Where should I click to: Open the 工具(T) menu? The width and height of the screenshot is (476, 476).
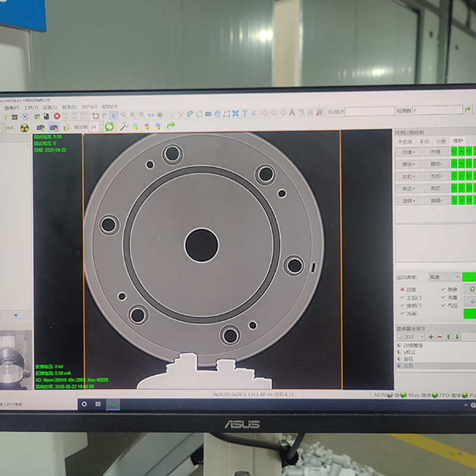pyautogui.click(x=31, y=108)
